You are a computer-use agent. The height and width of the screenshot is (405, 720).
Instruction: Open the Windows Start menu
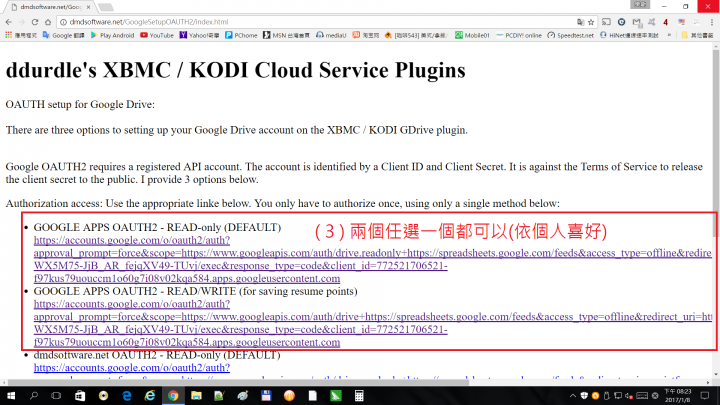pos(11,396)
